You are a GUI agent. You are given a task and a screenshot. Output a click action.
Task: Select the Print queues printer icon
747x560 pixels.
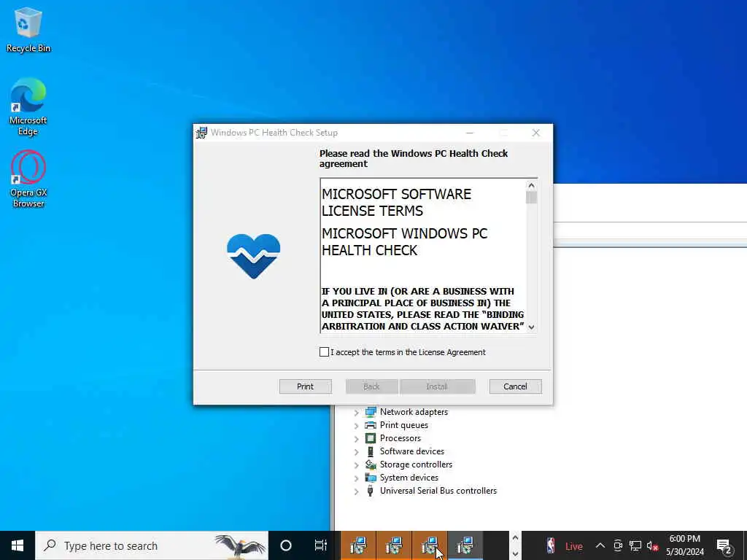click(x=370, y=425)
